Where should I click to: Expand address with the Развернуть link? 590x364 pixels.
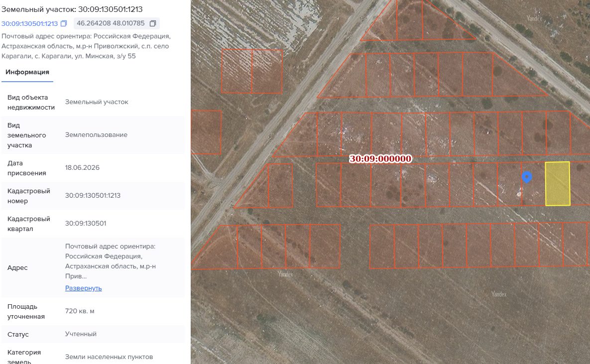coord(84,288)
